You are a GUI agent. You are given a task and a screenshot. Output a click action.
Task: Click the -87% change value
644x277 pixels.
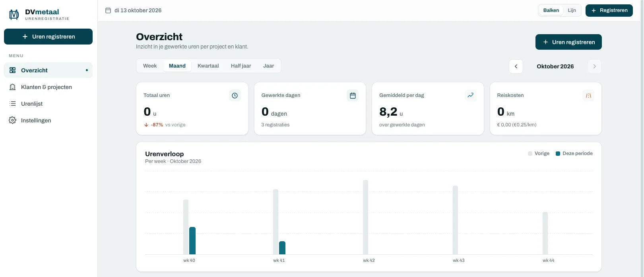pos(157,125)
